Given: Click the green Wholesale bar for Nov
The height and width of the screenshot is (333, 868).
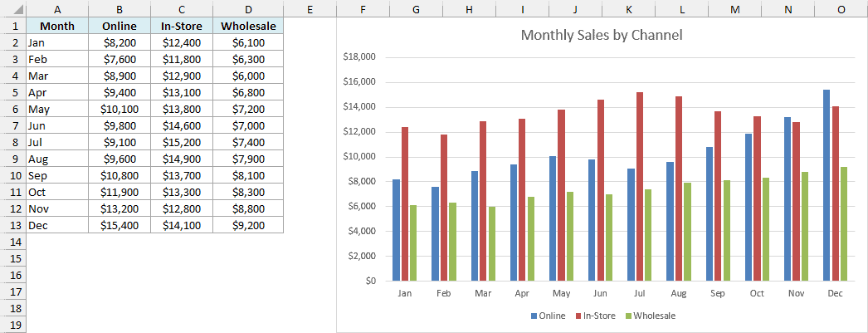Looking at the screenshot, I should click(x=805, y=226).
